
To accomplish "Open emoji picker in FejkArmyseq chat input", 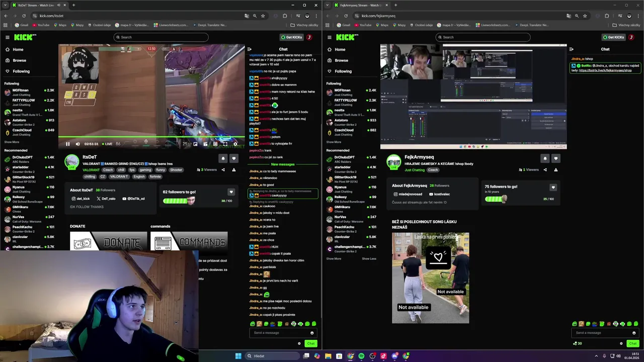I will pyautogui.click(x=634, y=333).
